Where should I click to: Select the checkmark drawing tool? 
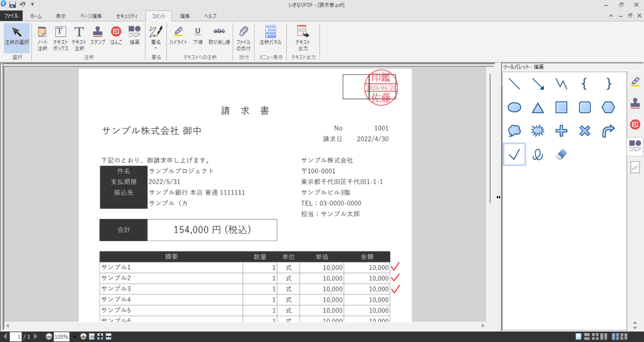515,154
